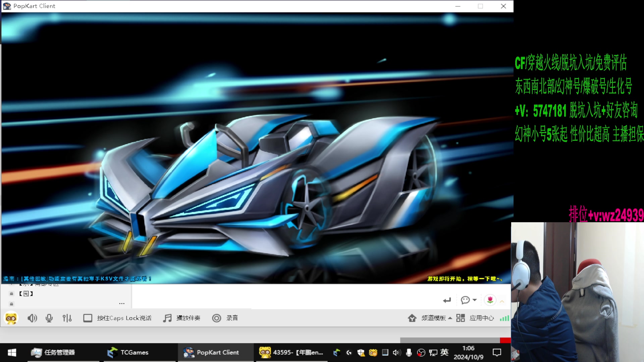Click the 播放伴奏 music note icon
The width and height of the screenshot is (644, 362).
pos(167,318)
